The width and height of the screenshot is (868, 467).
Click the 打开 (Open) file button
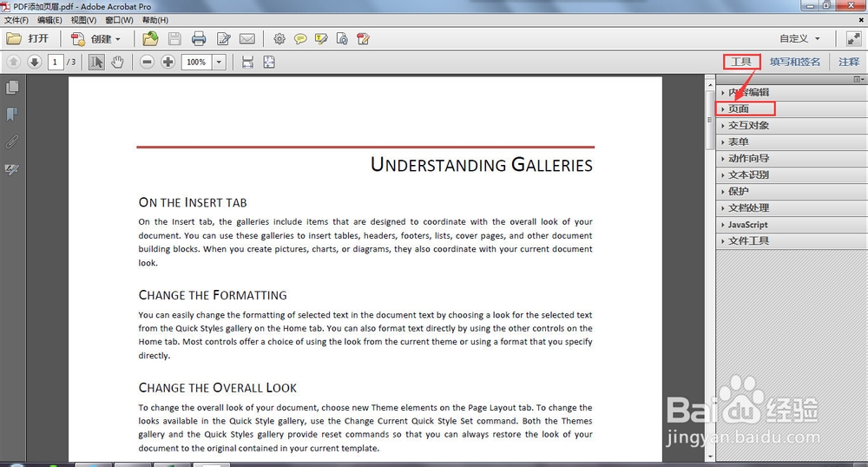click(x=29, y=39)
